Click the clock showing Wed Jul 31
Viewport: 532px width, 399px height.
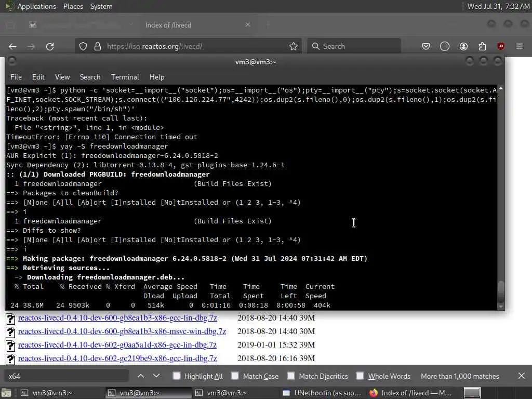point(498,6)
